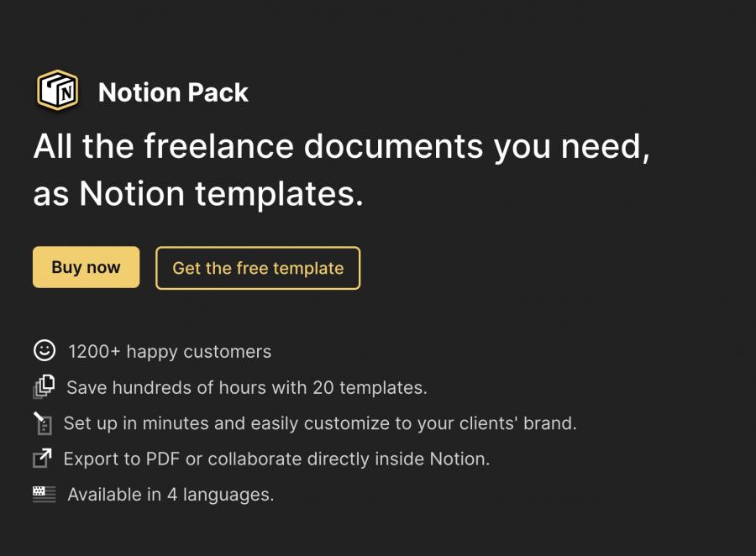Click "Save hundreds of hours" feature text
The height and width of the screenshot is (556, 756).
tap(246, 387)
